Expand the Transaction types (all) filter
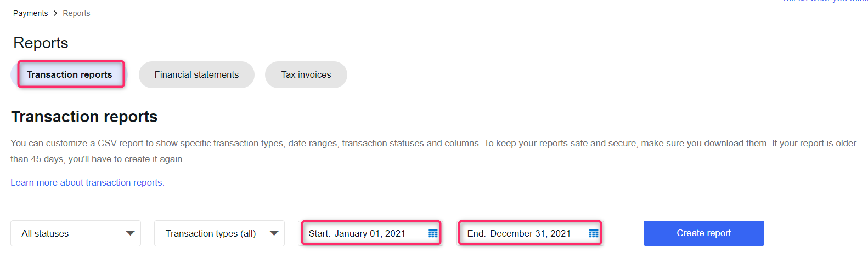Viewport: 868px width, 264px height. (219, 233)
